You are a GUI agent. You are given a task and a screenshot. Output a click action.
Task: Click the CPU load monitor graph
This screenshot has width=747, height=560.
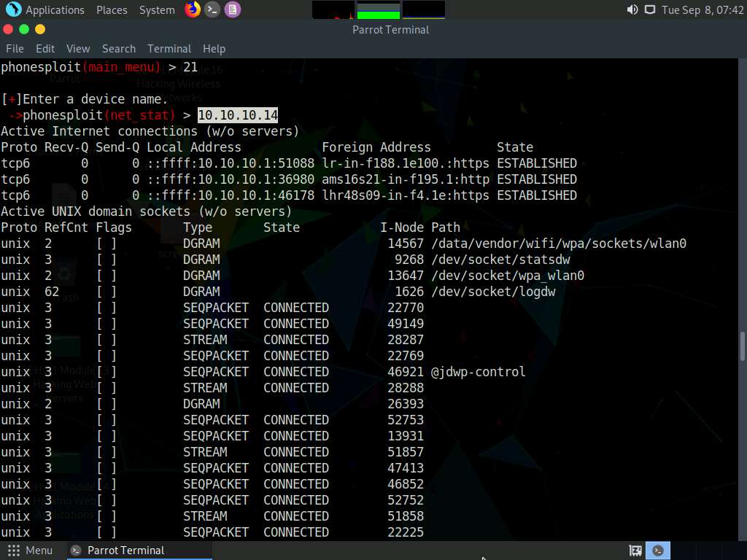333,9
